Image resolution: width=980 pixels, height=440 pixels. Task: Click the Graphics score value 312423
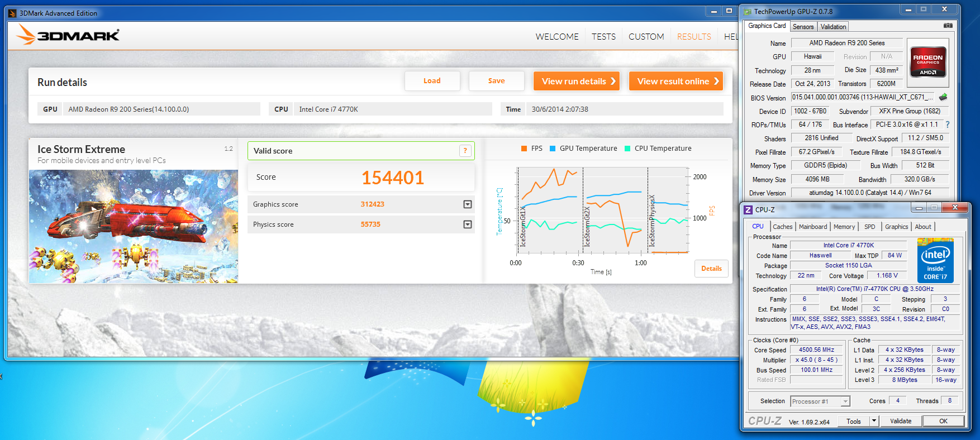point(372,204)
